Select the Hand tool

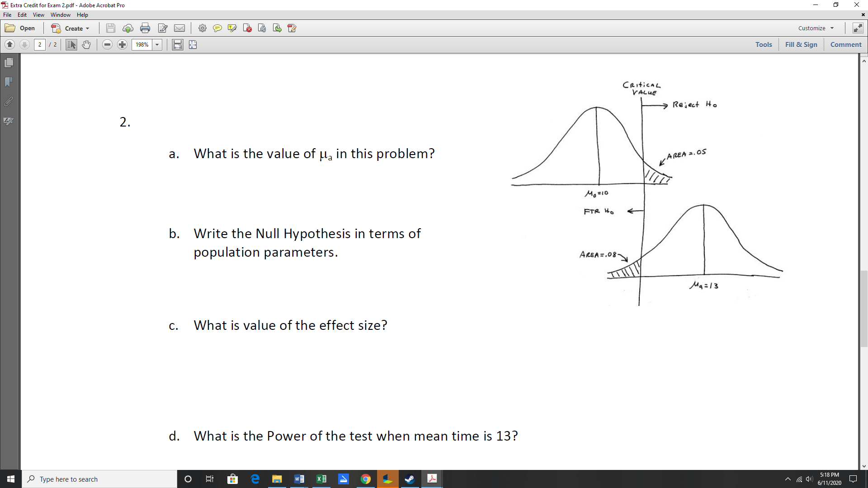[x=86, y=44]
